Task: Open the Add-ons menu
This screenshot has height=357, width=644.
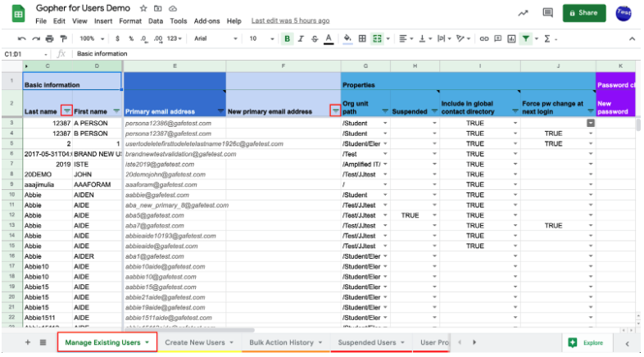Action: [206, 20]
